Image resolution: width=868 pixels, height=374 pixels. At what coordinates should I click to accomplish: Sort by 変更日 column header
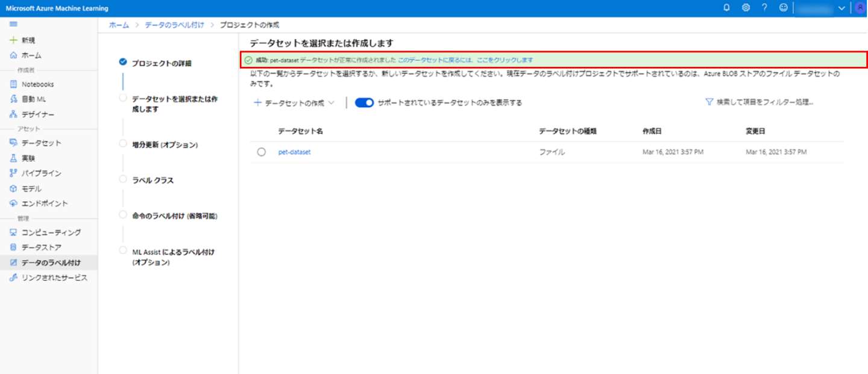pos(756,131)
